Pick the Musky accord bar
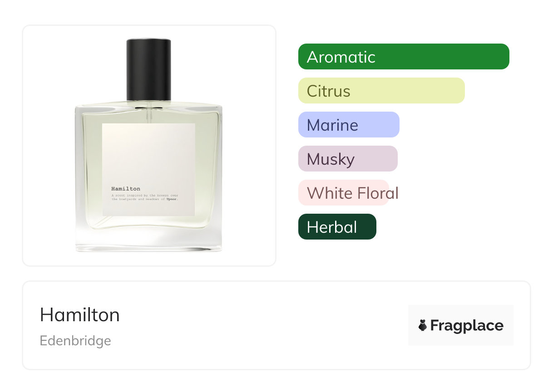 click(x=348, y=159)
